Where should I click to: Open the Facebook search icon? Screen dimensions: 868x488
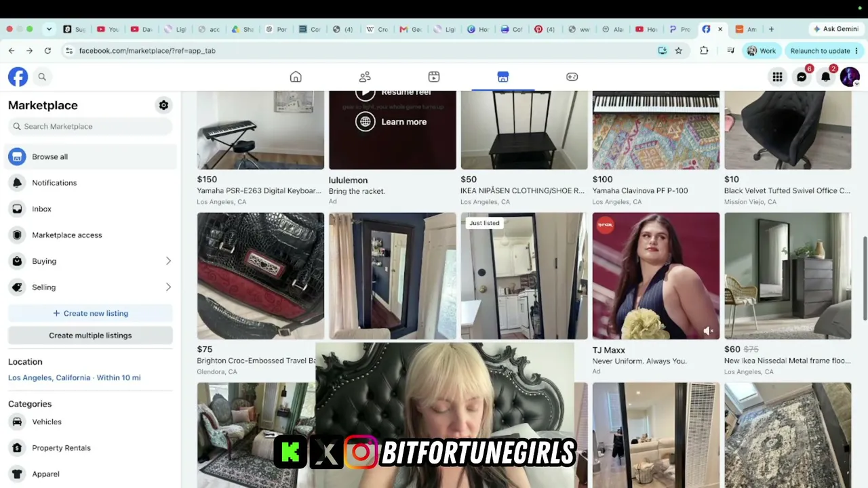pyautogui.click(x=42, y=77)
